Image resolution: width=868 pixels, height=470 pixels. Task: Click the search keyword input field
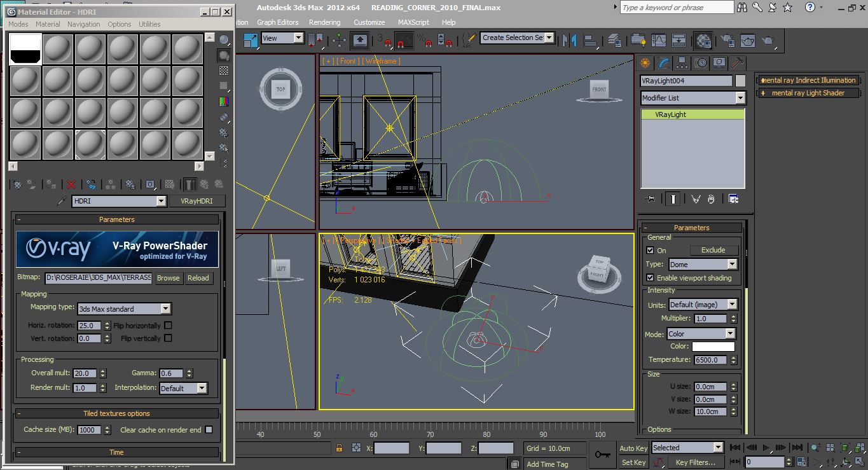(x=677, y=8)
